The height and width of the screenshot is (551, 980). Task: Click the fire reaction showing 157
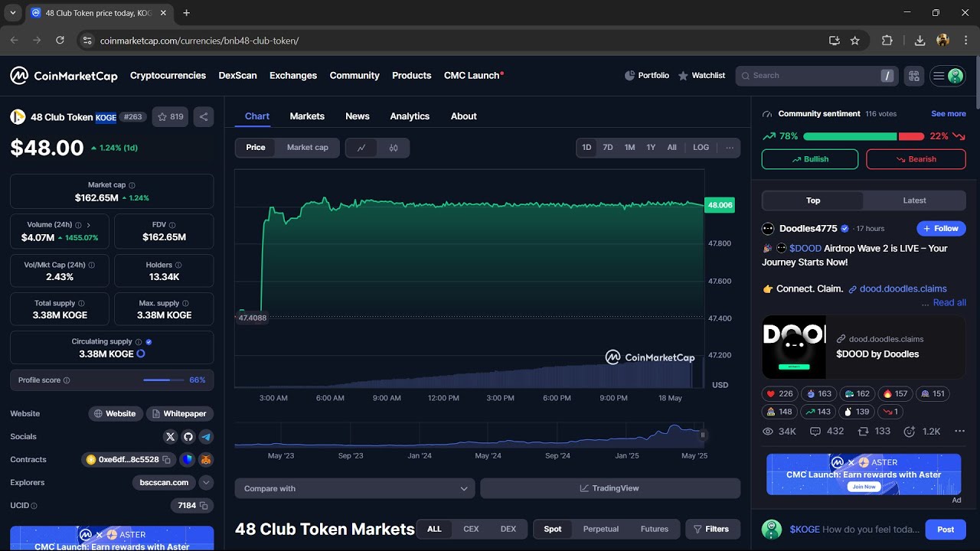click(895, 393)
